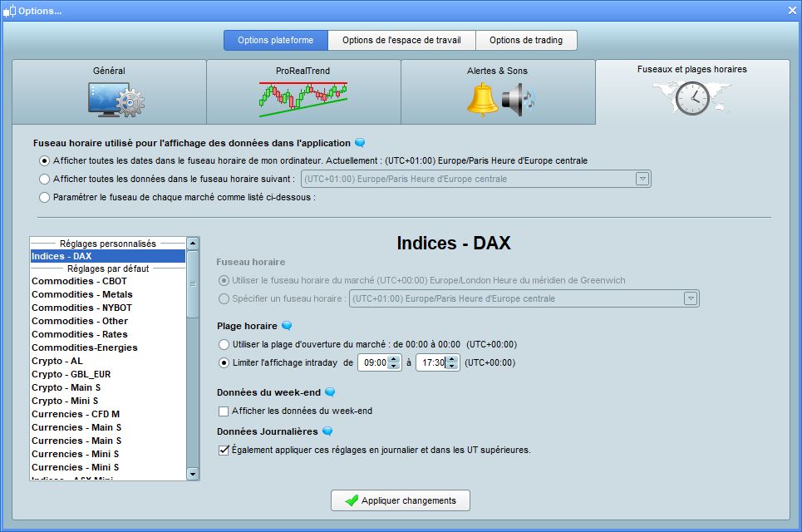
Task: Open the global time zone dropdown
Action: [642, 179]
